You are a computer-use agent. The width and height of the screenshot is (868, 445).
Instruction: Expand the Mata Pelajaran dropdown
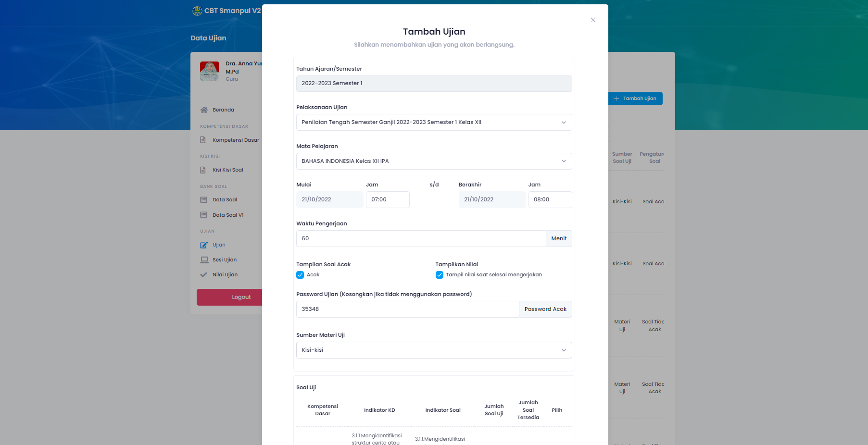tap(434, 161)
